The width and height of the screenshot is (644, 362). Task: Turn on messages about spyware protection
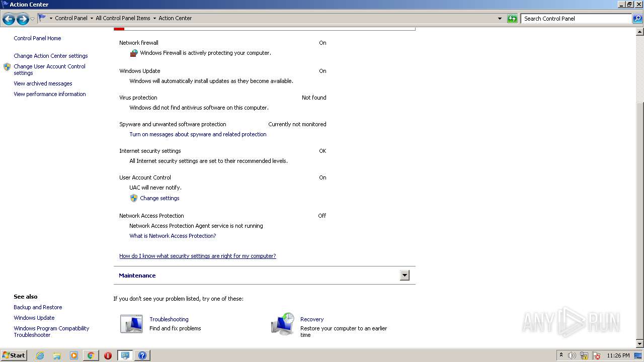coord(198,134)
